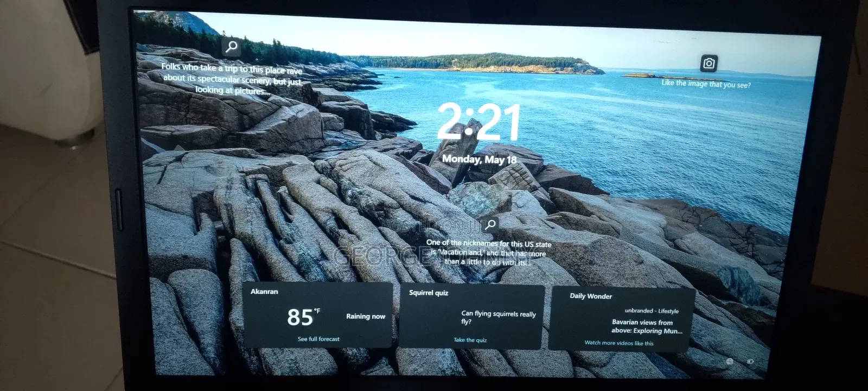The height and width of the screenshot is (391, 868).
Task: Click the 2:21 clock display
Action: coord(478,122)
